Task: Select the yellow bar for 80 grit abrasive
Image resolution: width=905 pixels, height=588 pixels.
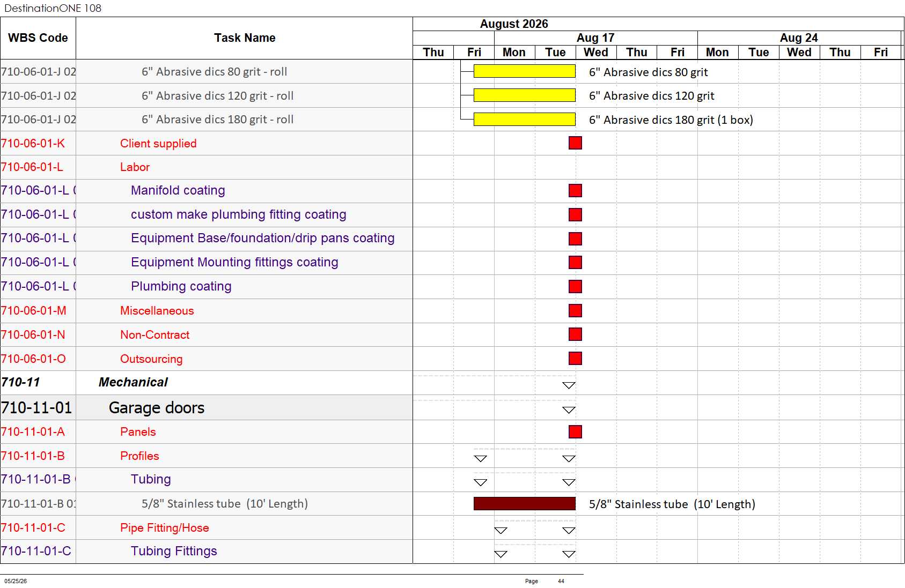Action: coord(525,71)
